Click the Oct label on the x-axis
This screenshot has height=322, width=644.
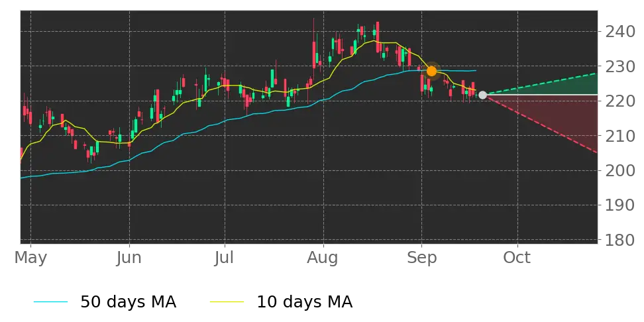tap(517, 258)
